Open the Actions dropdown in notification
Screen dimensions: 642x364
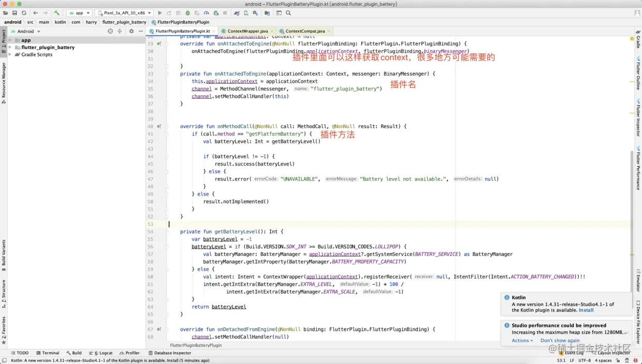click(522, 340)
